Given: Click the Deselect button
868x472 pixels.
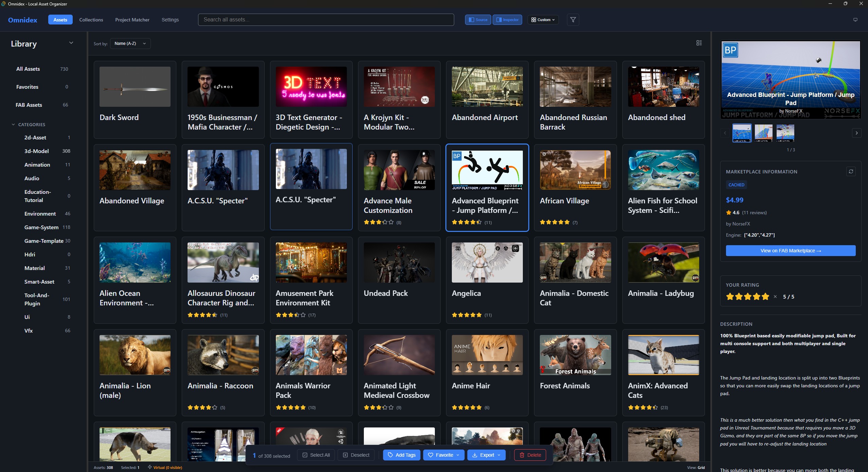Looking at the screenshot, I should click(x=356, y=455).
